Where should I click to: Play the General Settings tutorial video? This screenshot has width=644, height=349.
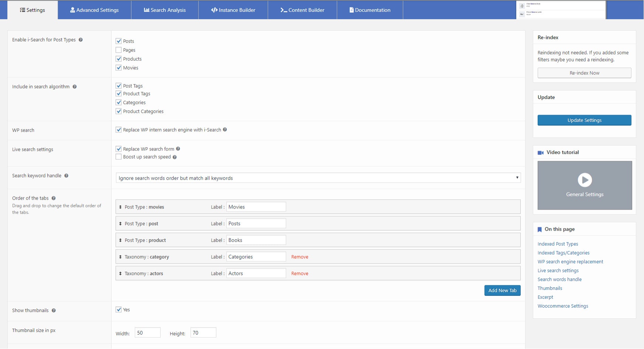(585, 180)
